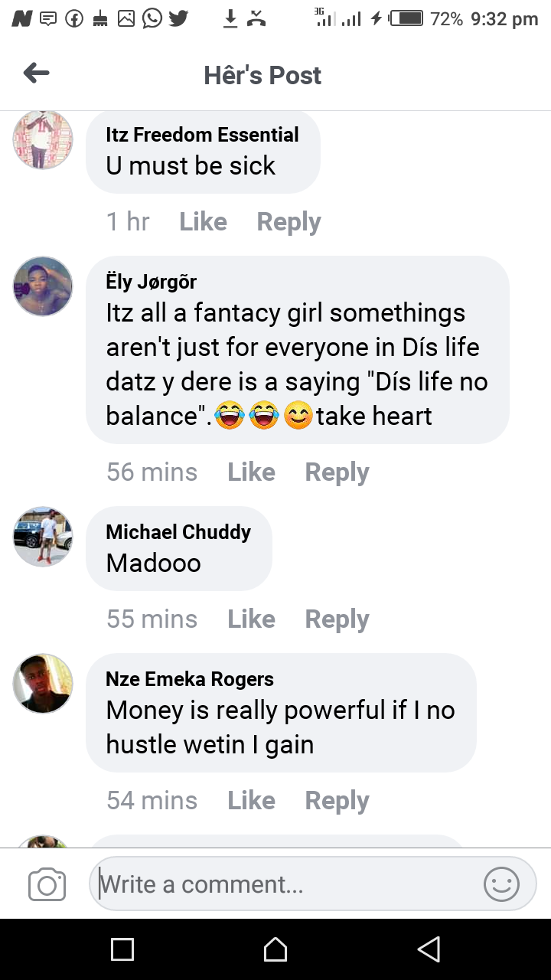Reply to Michael Chuddy's comment
This screenshot has height=980, width=551.
click(337, 619)
